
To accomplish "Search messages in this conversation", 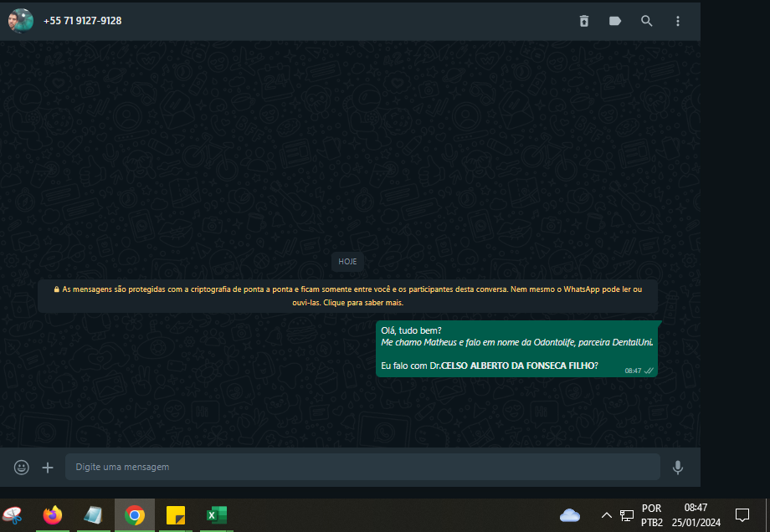I will [x=646, y=21].
